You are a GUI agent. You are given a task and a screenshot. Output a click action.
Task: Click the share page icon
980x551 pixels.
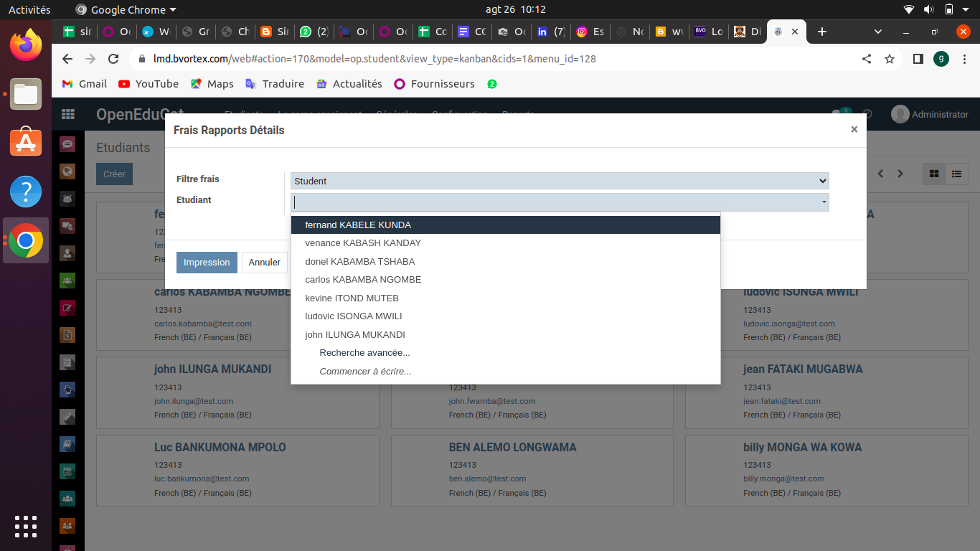pyautogui.click(x=867, y=59)
